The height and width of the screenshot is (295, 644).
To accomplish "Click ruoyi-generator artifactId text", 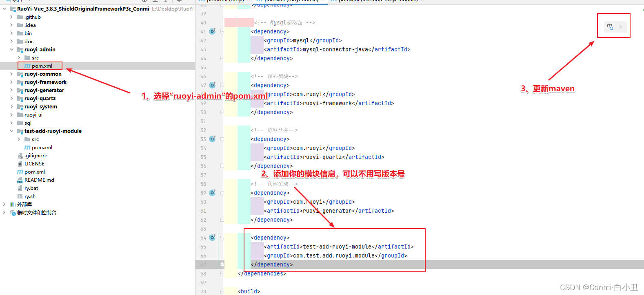I will coord(327,211).
